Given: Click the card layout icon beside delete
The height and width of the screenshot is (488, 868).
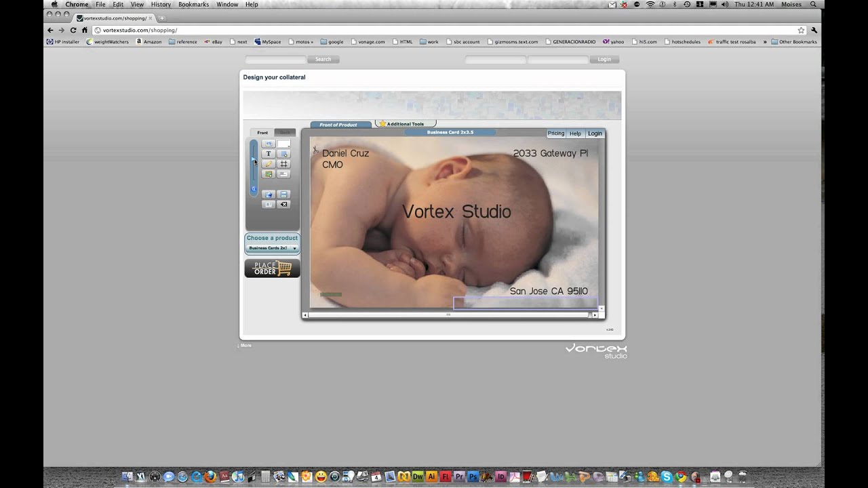Looking at the screenshot, I should pos(269,204).
